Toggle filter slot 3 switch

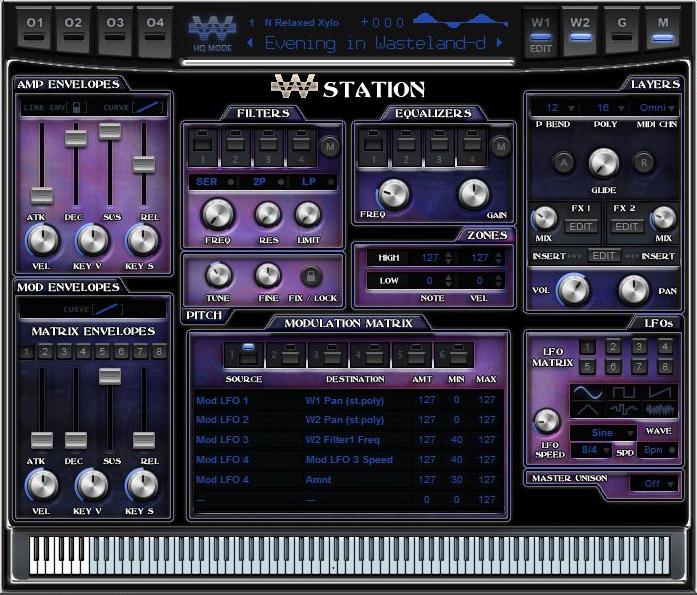[268, 147]
